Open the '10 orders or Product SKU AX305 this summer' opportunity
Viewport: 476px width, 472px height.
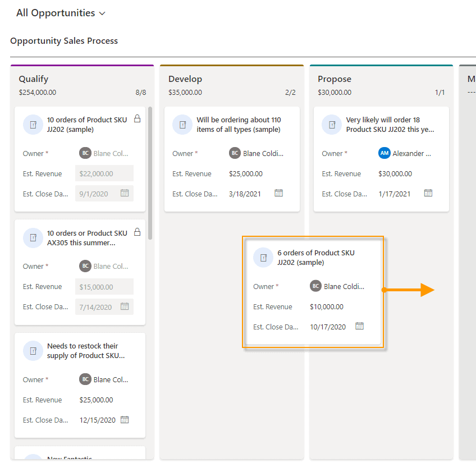click(87, 238)
